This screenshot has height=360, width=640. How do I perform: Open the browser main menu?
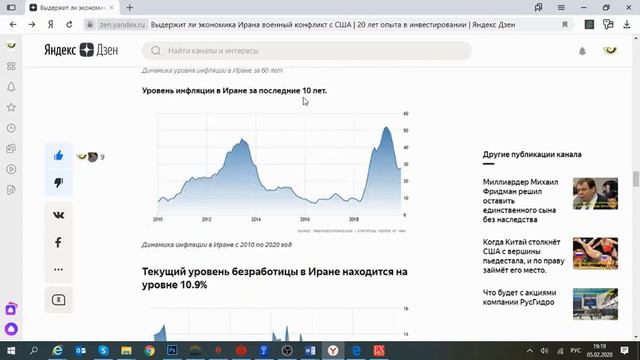click(561, 7)
